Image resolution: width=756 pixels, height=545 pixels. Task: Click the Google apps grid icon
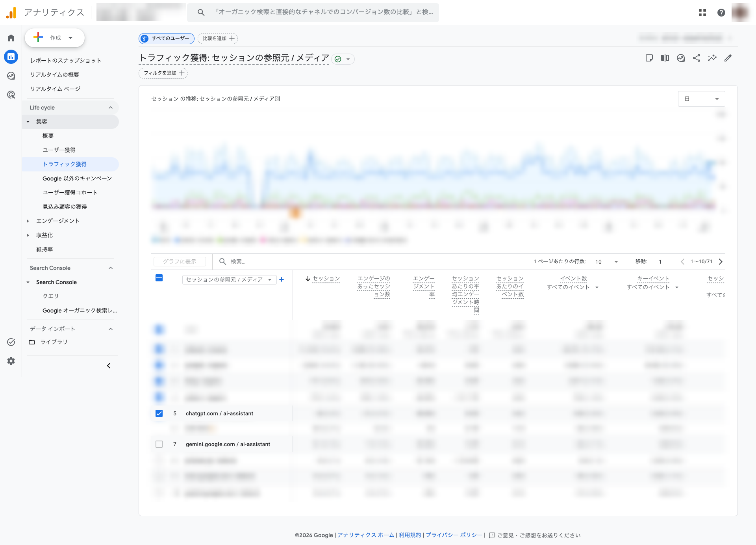(x=702, y=13)
